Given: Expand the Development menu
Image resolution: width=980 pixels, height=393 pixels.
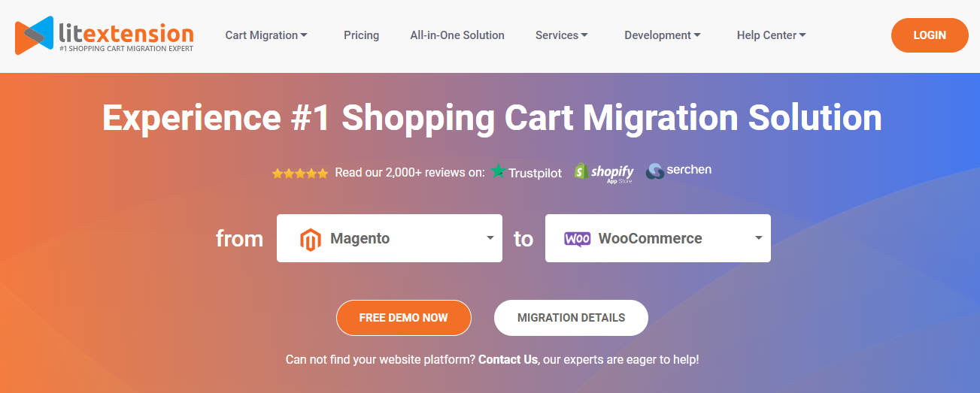Looking at the screenshot, I should point(663,35).
